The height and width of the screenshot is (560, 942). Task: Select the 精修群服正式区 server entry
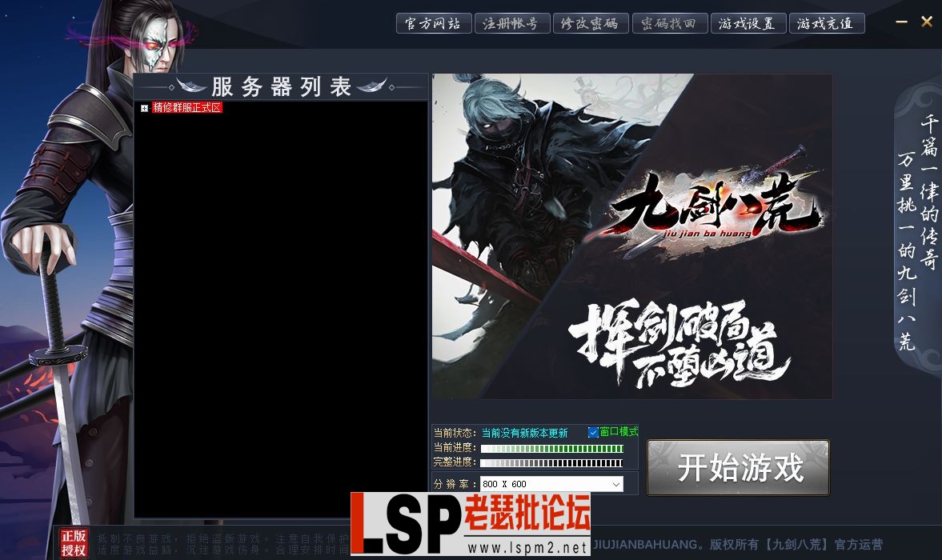186,108
